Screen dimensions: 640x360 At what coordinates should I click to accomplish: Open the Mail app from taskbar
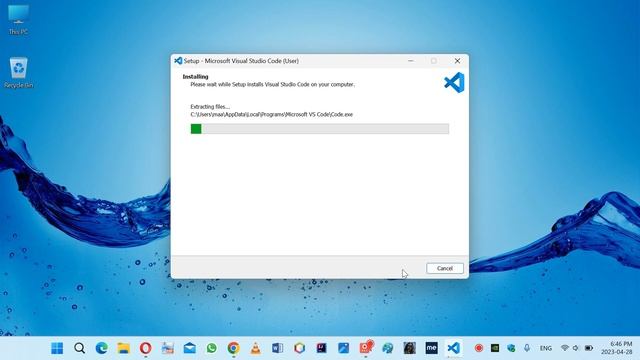[x=189, y=348]
